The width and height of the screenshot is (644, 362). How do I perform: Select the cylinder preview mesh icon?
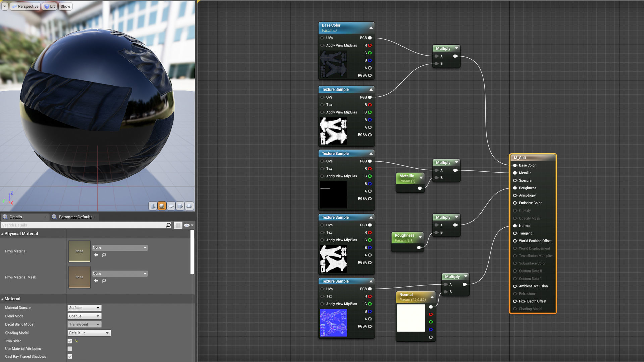pos(153,206)
